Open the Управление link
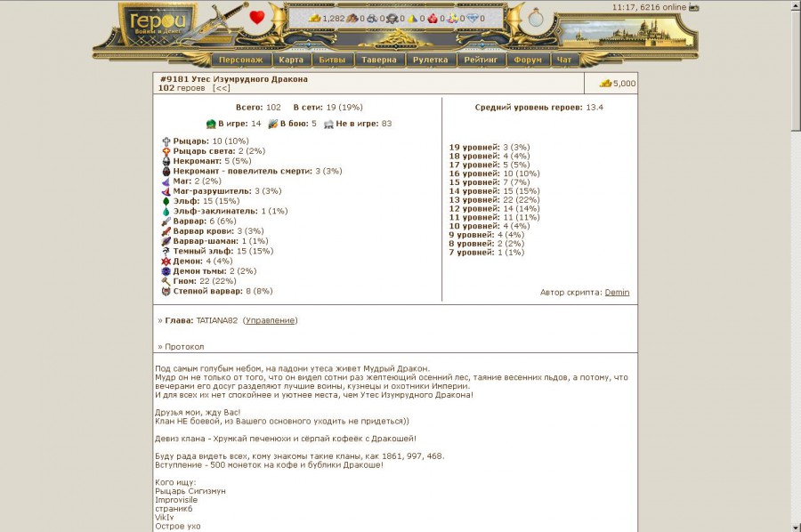Screen dimensions: 801x532 tap(270, 320)
